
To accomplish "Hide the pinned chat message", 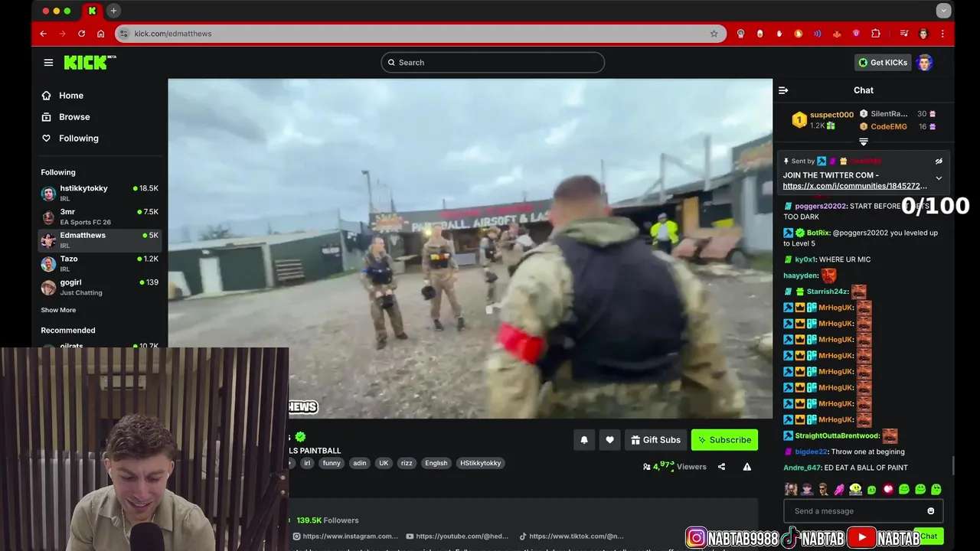I will pyautogui.click(x=939, y=161).
